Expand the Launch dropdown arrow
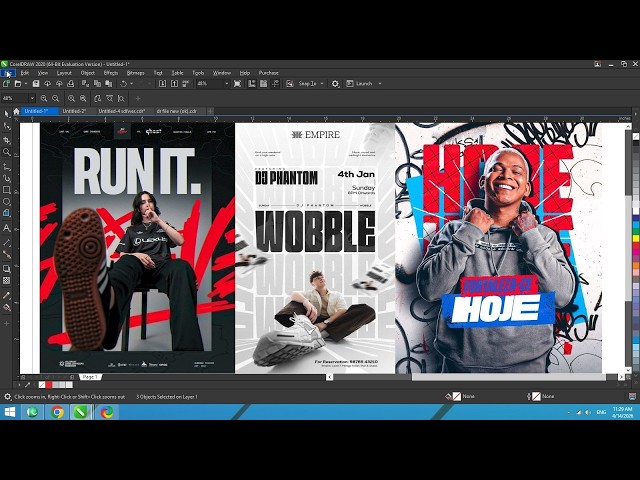 point(380,84)
